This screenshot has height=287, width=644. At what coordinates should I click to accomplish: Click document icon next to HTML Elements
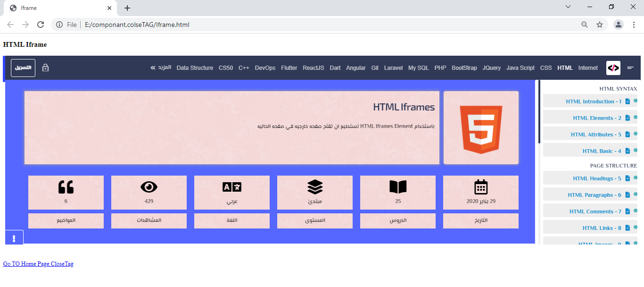[627, 118]
